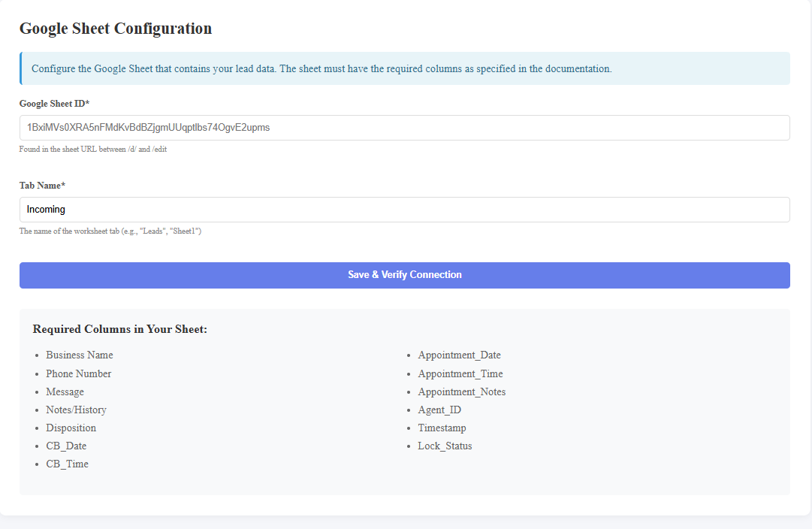
Task: Click the 'Tab Name*' label
Action: 43,186
